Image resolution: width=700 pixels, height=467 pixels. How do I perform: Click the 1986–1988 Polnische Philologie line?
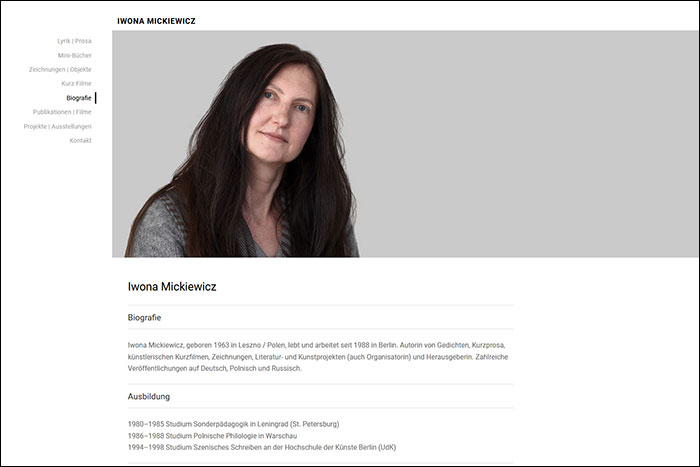212,436
